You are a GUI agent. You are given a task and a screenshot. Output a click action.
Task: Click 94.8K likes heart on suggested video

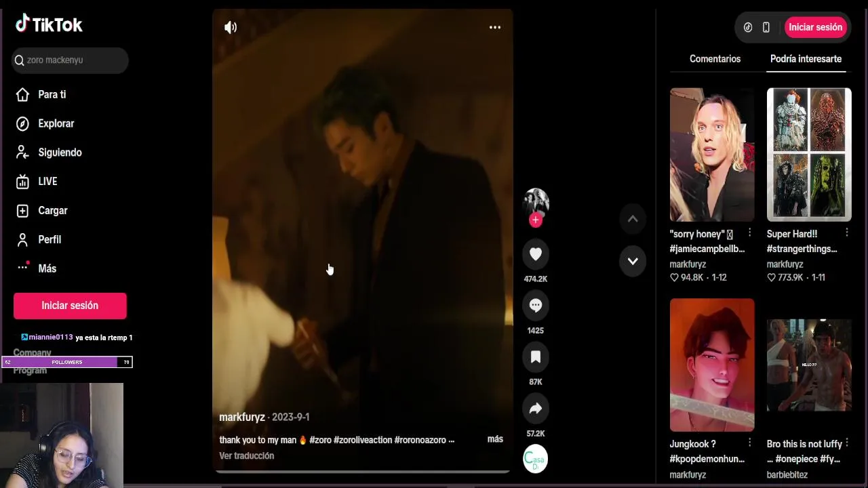[x=674, y=278]
